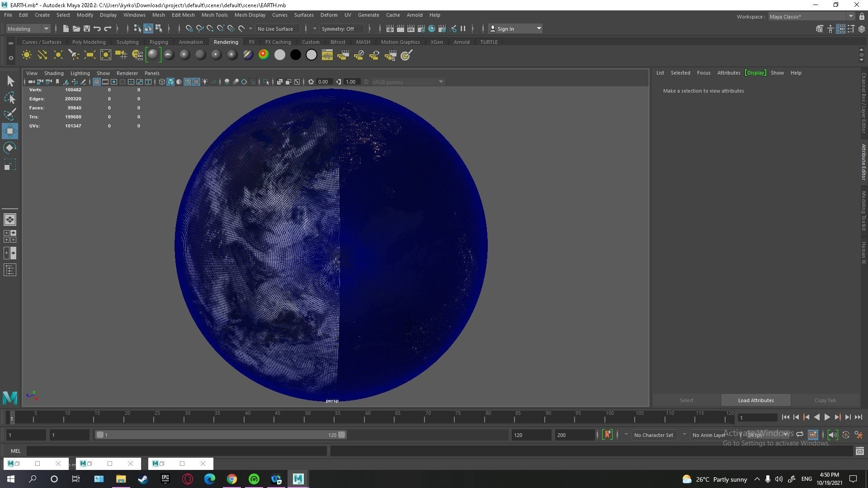This screenshot has height=488, width=868.
Task: Open the sRGB gamma view transform dropdown
Action: point(407,82)
